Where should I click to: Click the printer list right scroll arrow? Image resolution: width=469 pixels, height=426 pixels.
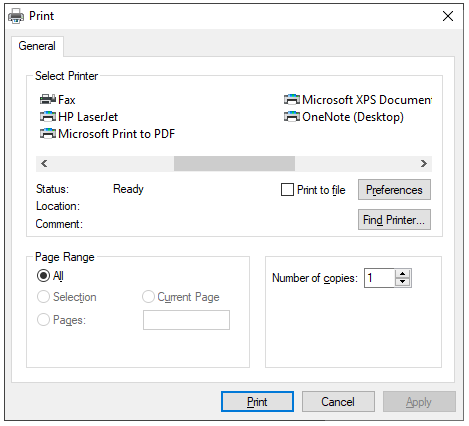click(x=424, y=163)
